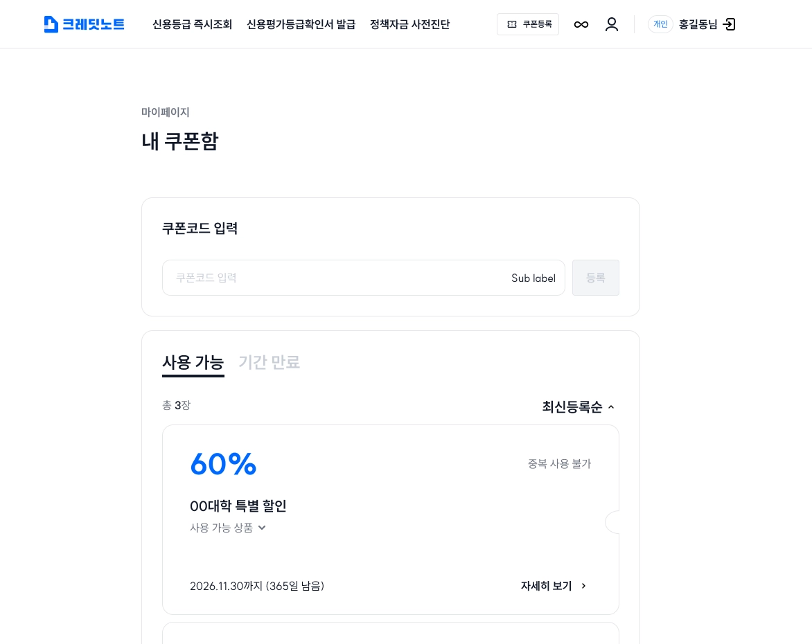Open 신용평가등급확인서 발급 menu
The image size is (812, 644).
(301, 24)
